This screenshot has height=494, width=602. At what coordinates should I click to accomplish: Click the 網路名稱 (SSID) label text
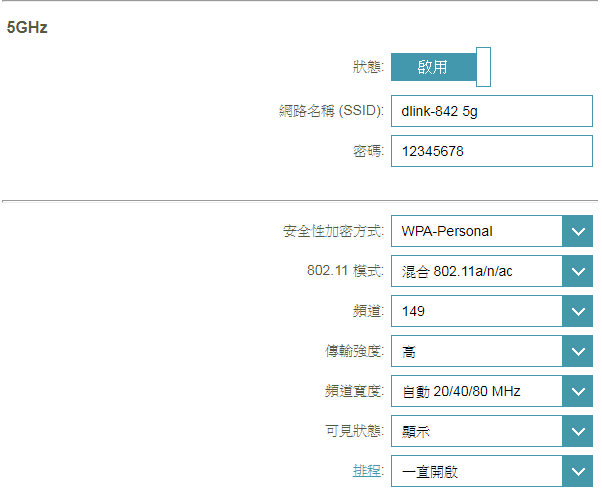[x=331, y=111]
